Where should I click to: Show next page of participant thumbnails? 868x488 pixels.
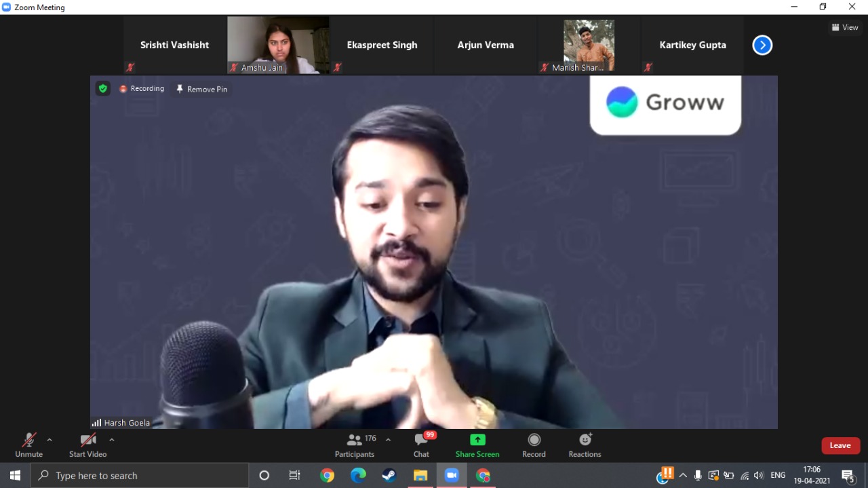(x=762, y=45)
